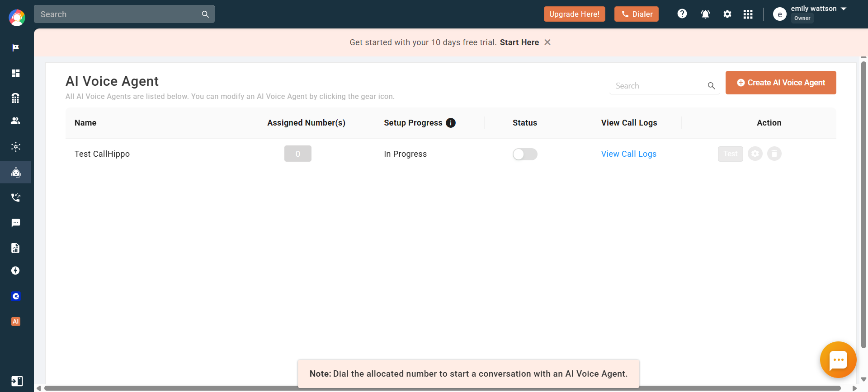Image resolution: width=868 pixels, height=392 pixels.
Task: Open the Reports document sidebar icon
Action: tap(16, 248)
